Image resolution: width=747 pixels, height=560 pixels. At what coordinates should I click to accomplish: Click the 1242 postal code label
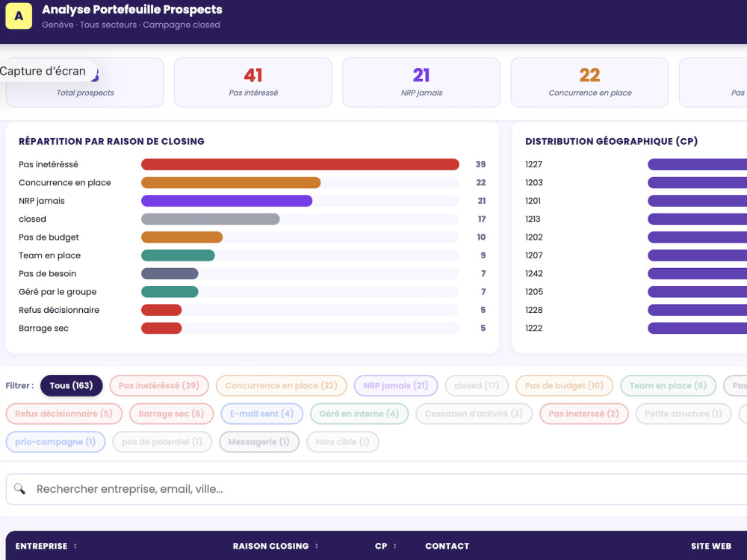point(534,273)
